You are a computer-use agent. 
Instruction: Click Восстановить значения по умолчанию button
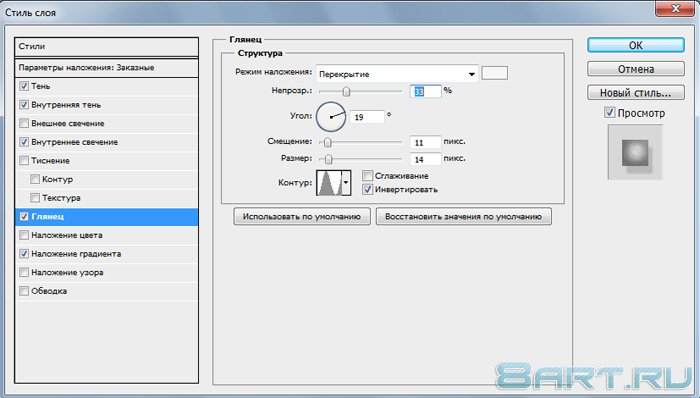point(463,216)
